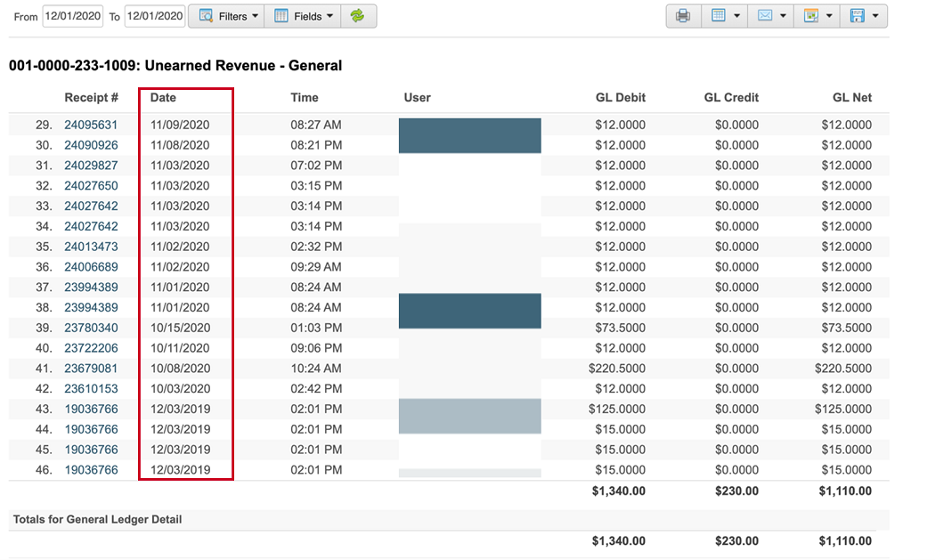Click the Fields columns icon
Image resolution: width=935 pixels, height=560 pixels.
280,16
